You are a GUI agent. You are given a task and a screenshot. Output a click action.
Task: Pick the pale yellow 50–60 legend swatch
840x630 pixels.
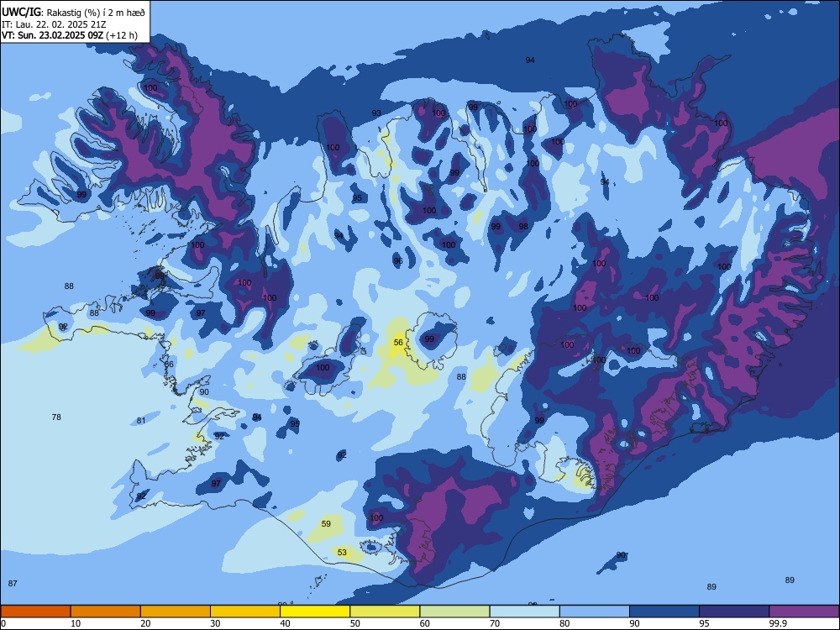[385, 612]
